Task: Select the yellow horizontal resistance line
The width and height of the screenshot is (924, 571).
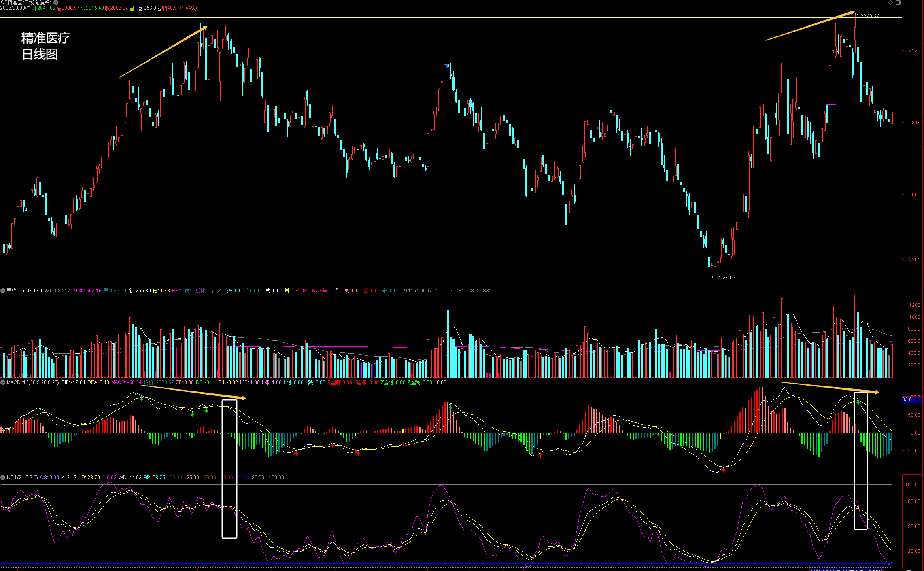Action: 451,17
